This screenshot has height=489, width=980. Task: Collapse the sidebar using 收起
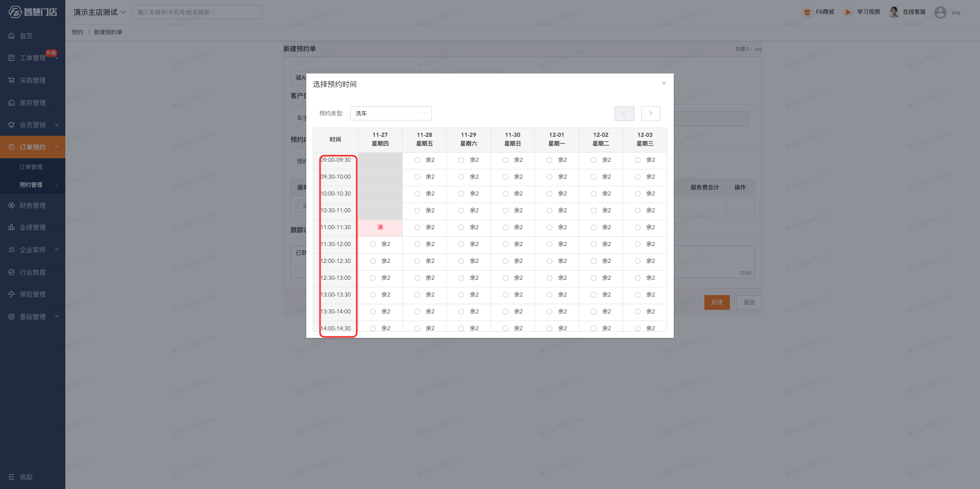point(20,477)
